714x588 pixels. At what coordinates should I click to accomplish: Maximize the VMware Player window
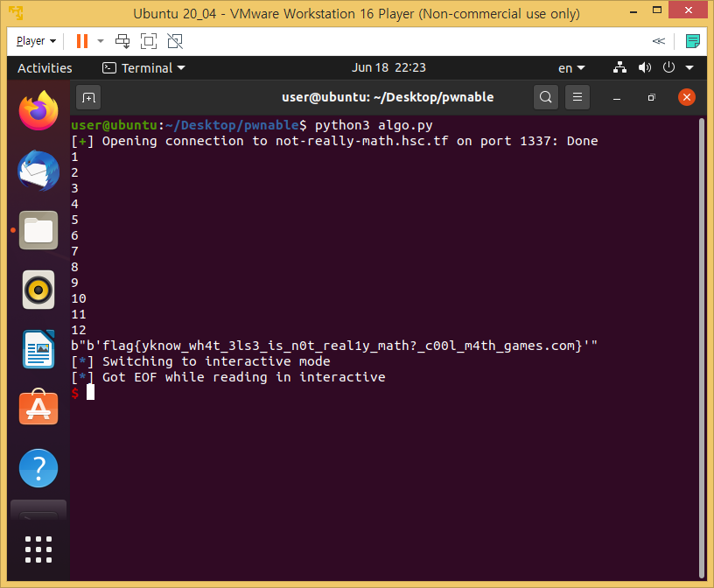point(656,10)
